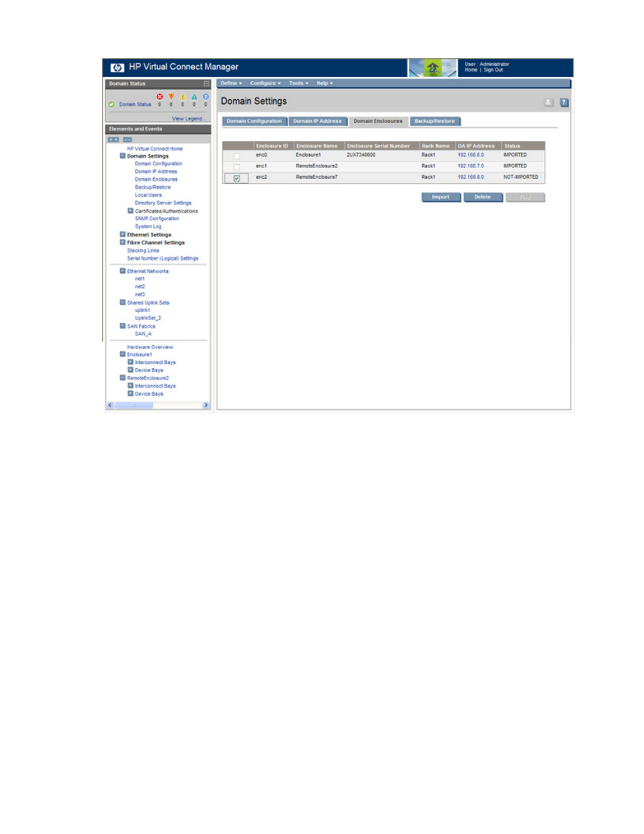Open Serial Number (Logical) Settings
This screenshot has width=644, height=834.
click(x=163, y=259)
